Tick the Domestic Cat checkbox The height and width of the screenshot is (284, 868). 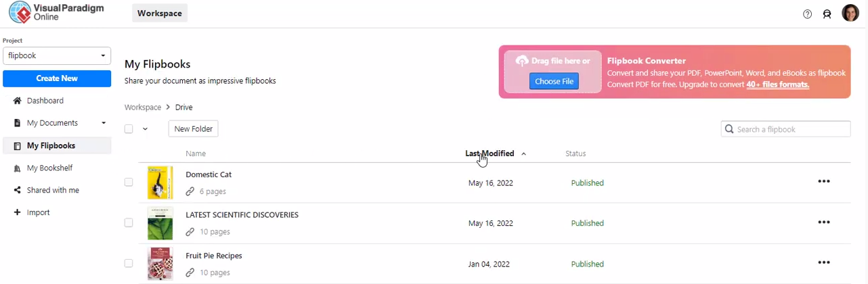pyautogui.click(x=129, y=182)
